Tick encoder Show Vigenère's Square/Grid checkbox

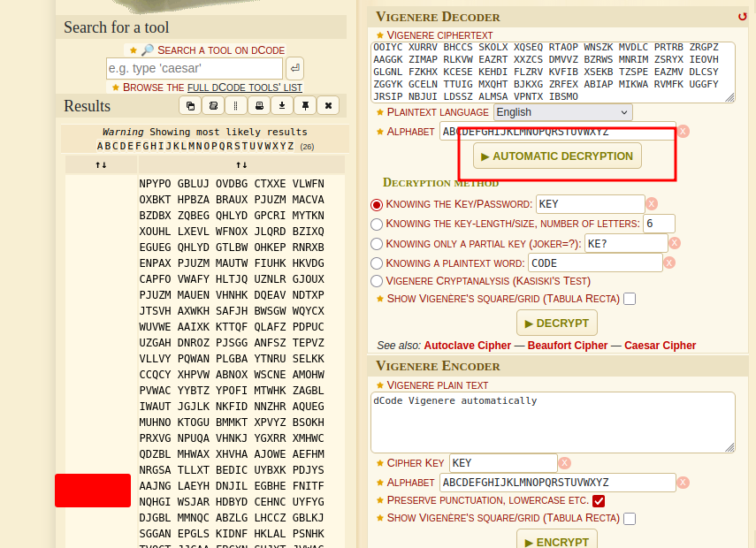[x=630, y=519]
